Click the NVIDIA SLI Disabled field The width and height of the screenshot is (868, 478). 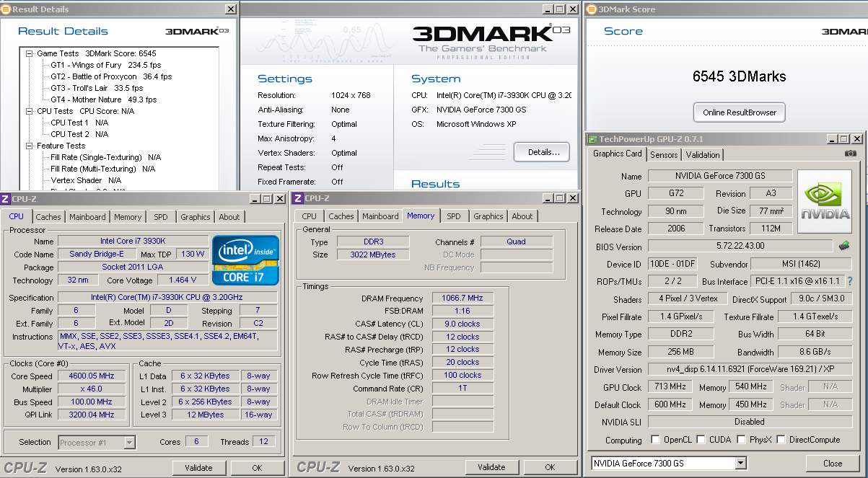pos(750,422)
